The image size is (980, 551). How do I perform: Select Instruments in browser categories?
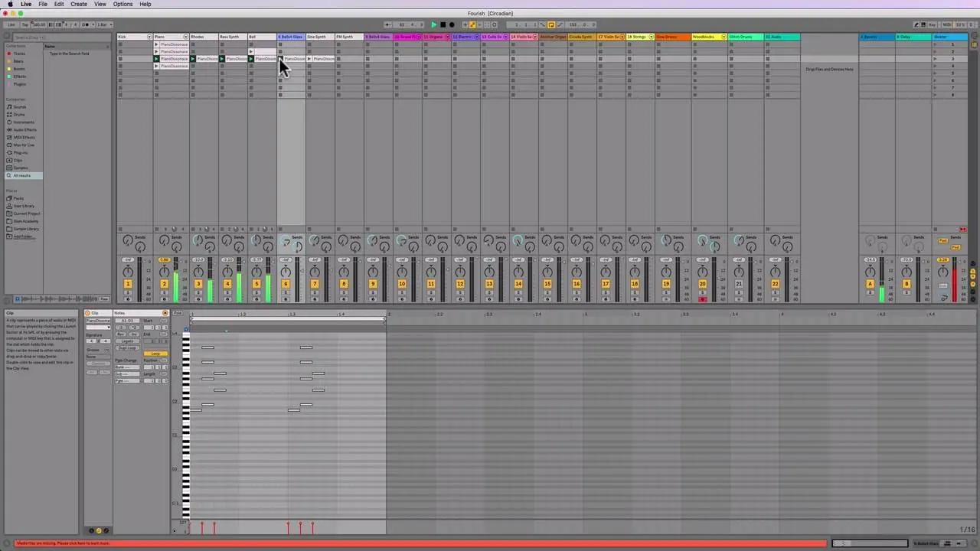(23, 122)
